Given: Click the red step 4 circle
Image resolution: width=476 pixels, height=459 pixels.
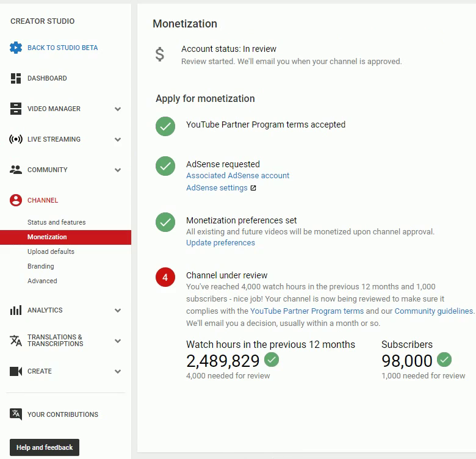Looking at the screenshot, I should point(165,277).
